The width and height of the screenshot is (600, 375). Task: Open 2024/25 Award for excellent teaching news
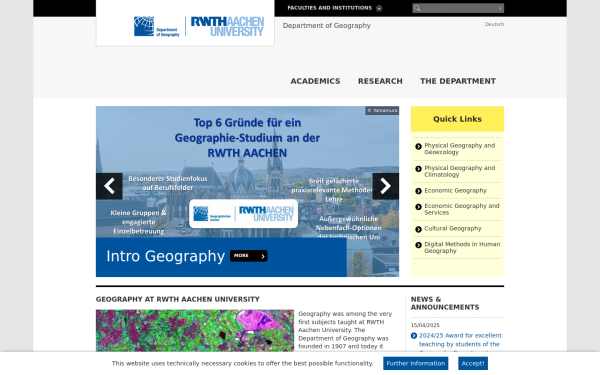coord(460,340)
